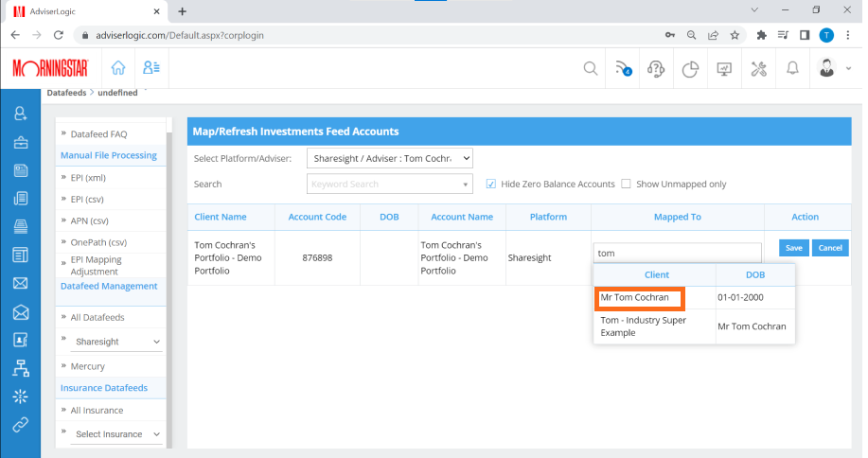Open Datafeed FAQ menu item
Viewport: 868px width, 458px height.
(x=99, y=133)
